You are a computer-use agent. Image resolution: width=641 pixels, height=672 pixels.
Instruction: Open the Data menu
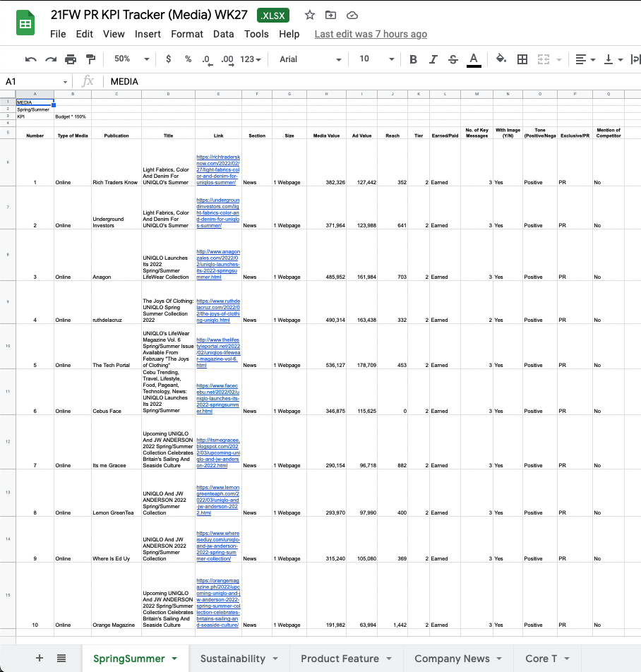click(x=224, y=35)
